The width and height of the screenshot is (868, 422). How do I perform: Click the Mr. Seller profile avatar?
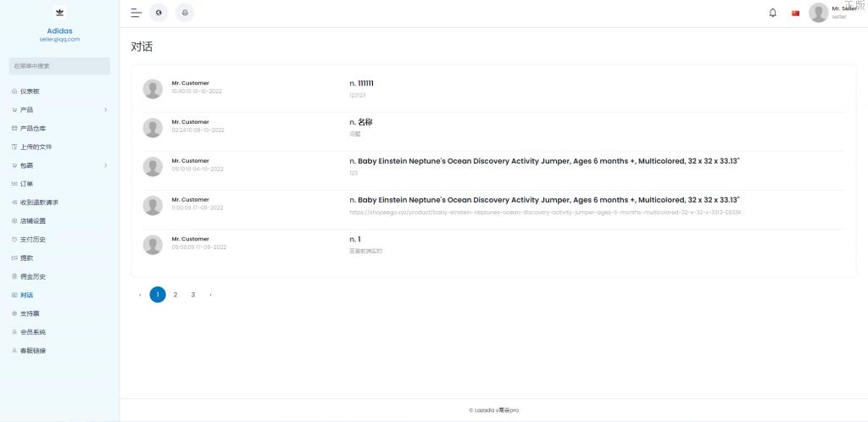click(x=818, y=13)
